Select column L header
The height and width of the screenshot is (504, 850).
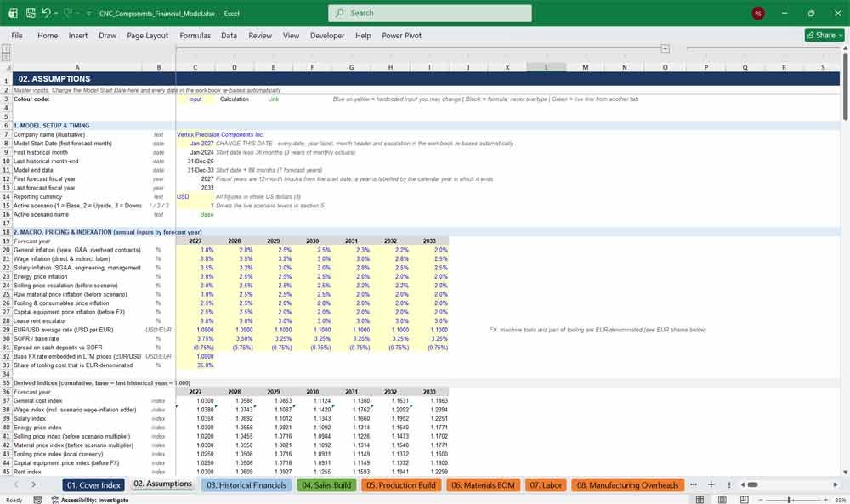click(547, 67)
